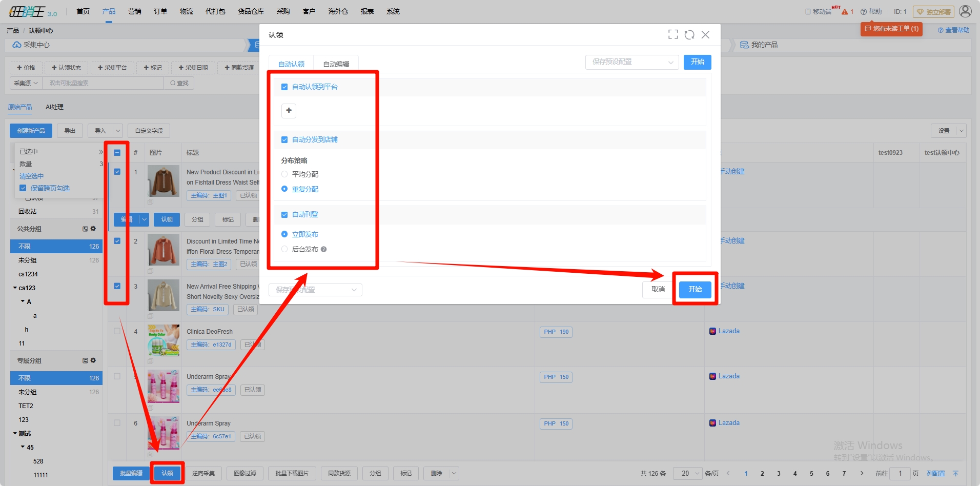Click the 取消 button in the dialog

[x=658, y=289]
